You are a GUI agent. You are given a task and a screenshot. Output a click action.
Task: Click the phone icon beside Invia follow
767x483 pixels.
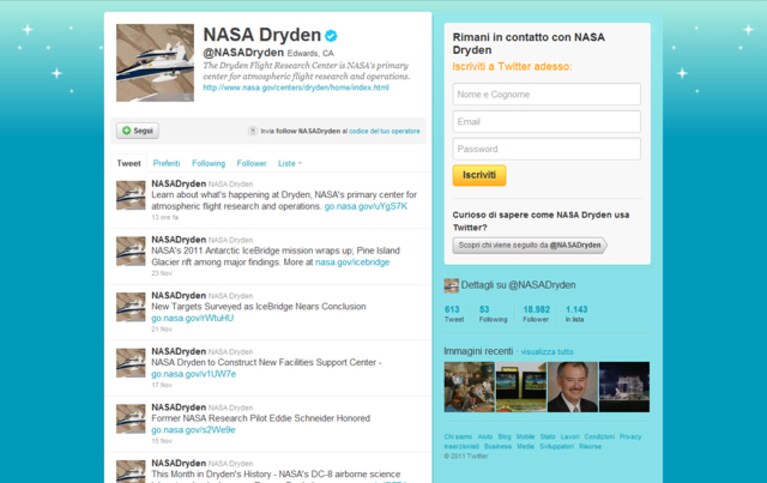[x=252, y=131]
